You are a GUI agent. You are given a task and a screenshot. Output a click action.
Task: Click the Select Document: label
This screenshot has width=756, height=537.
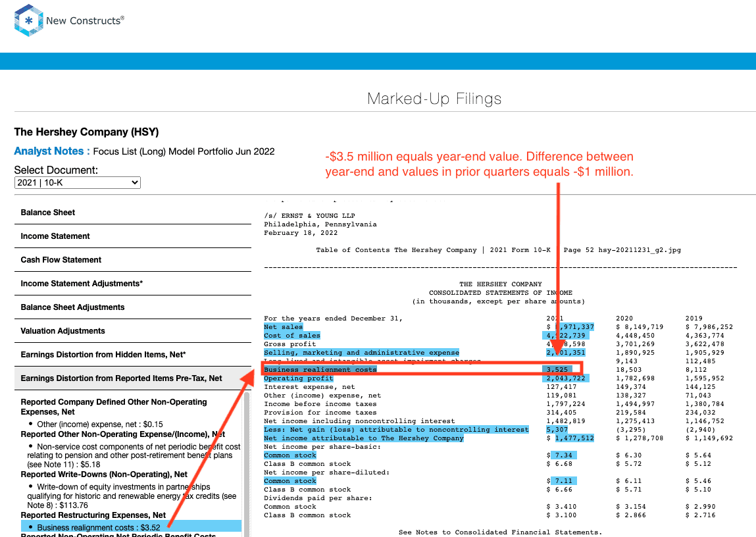coord(56,170)
